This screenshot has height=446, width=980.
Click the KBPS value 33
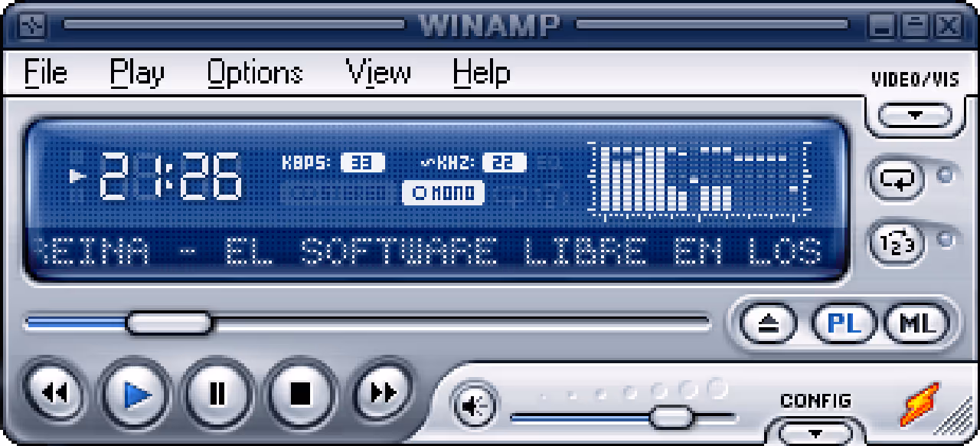[x=362, y=162]
